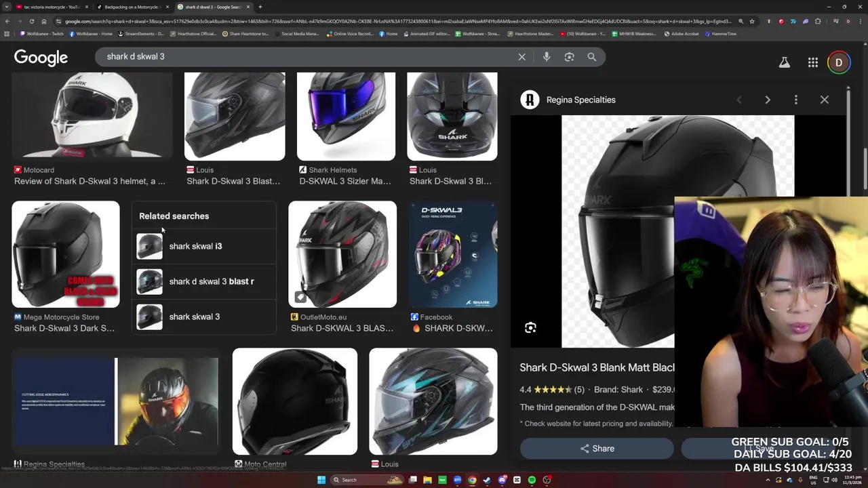Reload the page
The image size is (868, 488).
[31, 21]
